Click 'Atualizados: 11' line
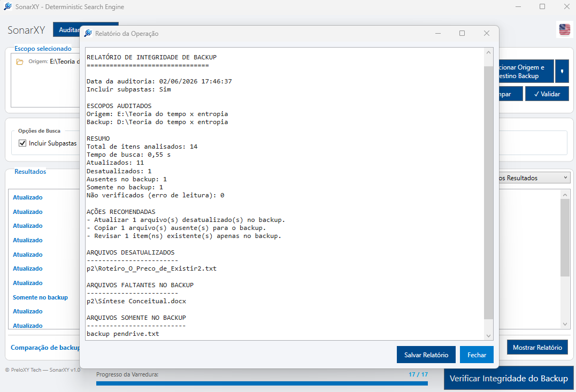The width and height of the screenshot is (576, 392). [x=116, y=163]
